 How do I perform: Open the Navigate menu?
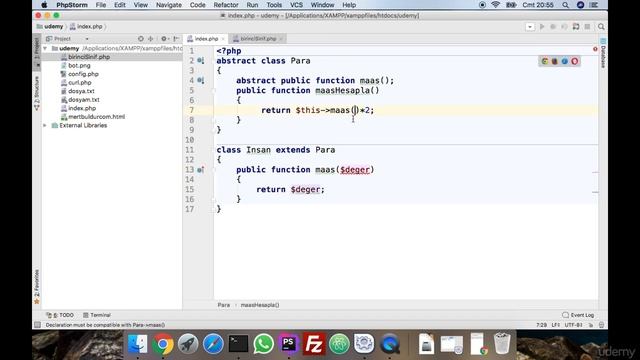(169, 5)
